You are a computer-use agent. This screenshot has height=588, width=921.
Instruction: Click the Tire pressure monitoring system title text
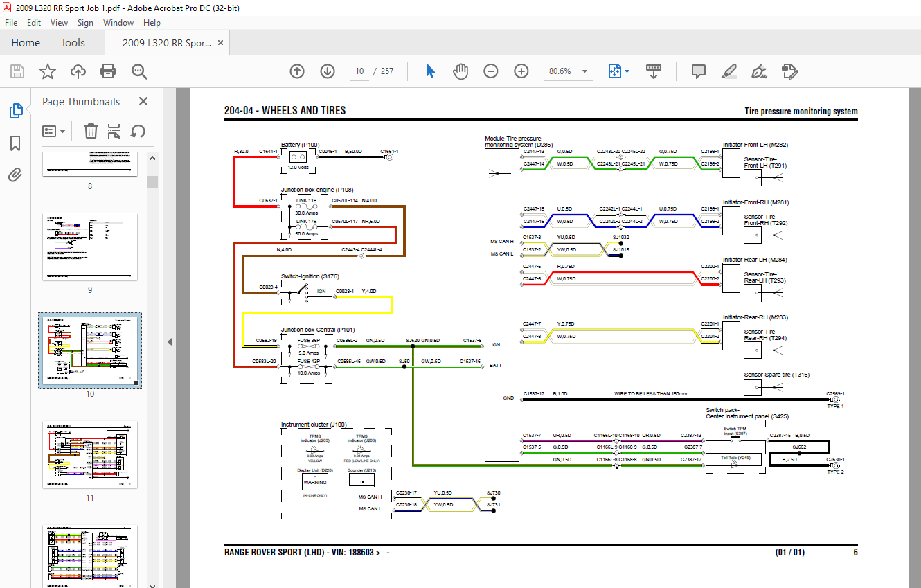[801, 111]
